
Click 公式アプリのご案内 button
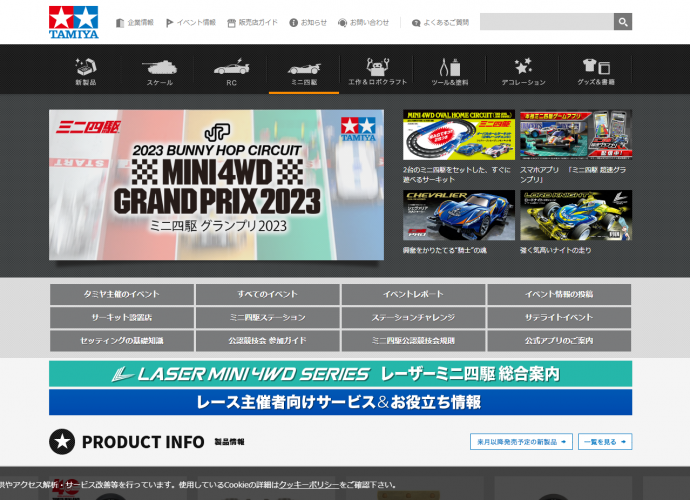(x=559, y=341)
